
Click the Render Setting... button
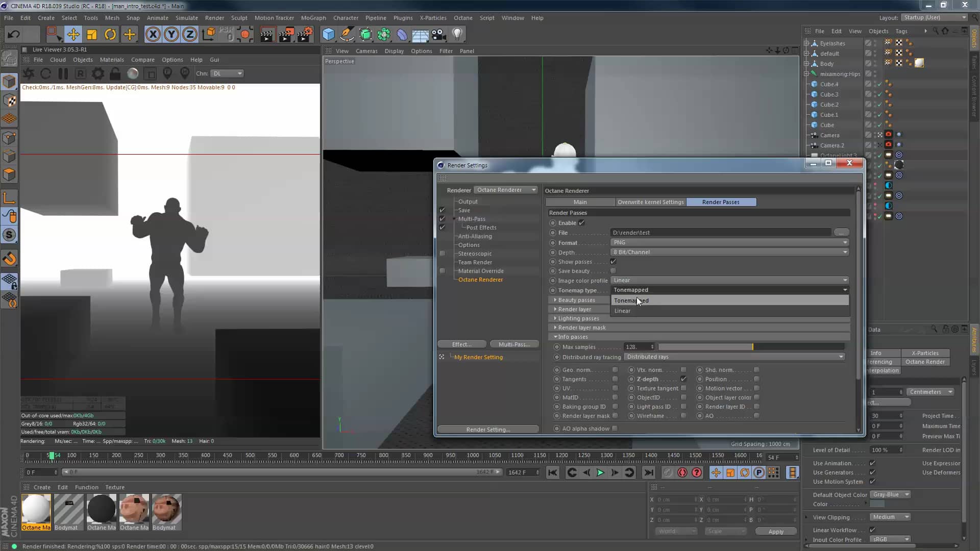pyautogui.click(x=488, y=430)
